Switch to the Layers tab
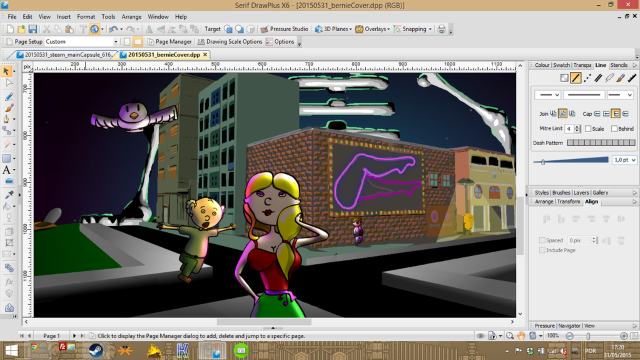 [581, 193]
